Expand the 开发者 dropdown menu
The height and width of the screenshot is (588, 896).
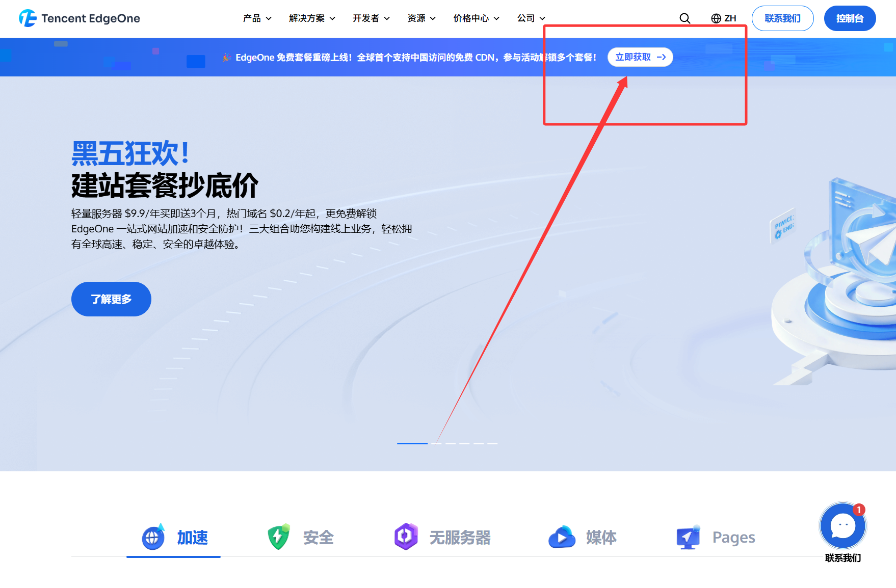371,18
